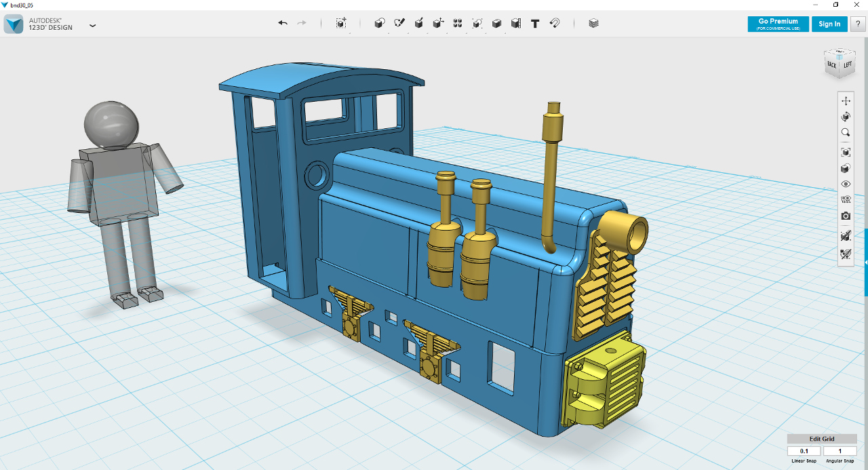Open the Pattern tool
This screenshot has height=470, width=868.
(458, 23)
